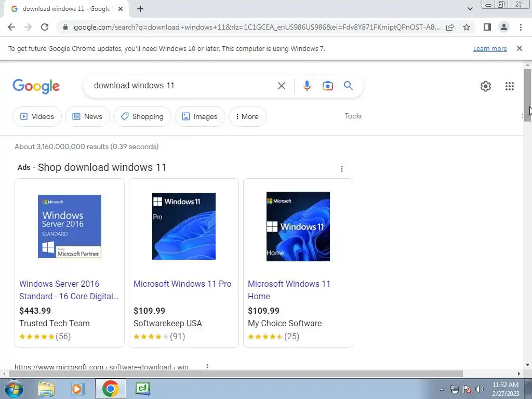Submit search with magnifier icon
The width and height of the screenshot is (532, 399).
(348, 86)
